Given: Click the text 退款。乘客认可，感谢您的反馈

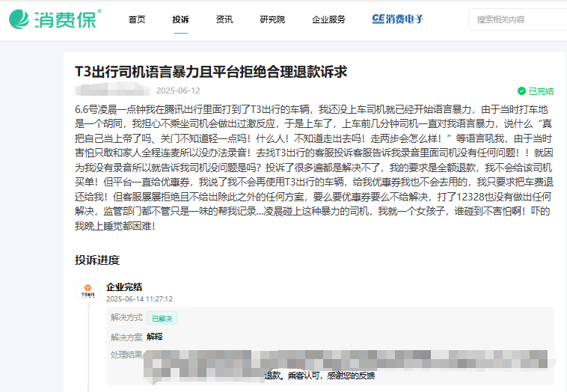Looking at the screenshot, I should 319,376.
